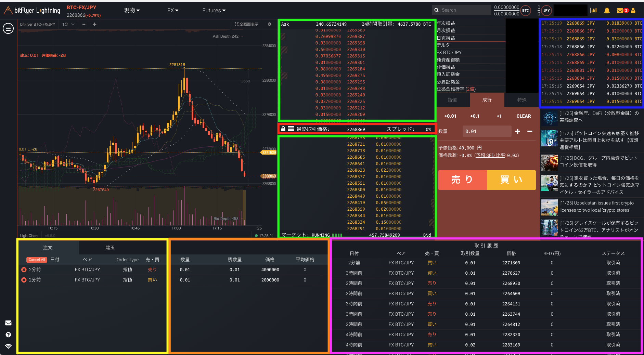The height and width of the screenshot is (355, 644).
Task: Open chart settings gear
Action: pyautogui.click(x=270, y=24)
